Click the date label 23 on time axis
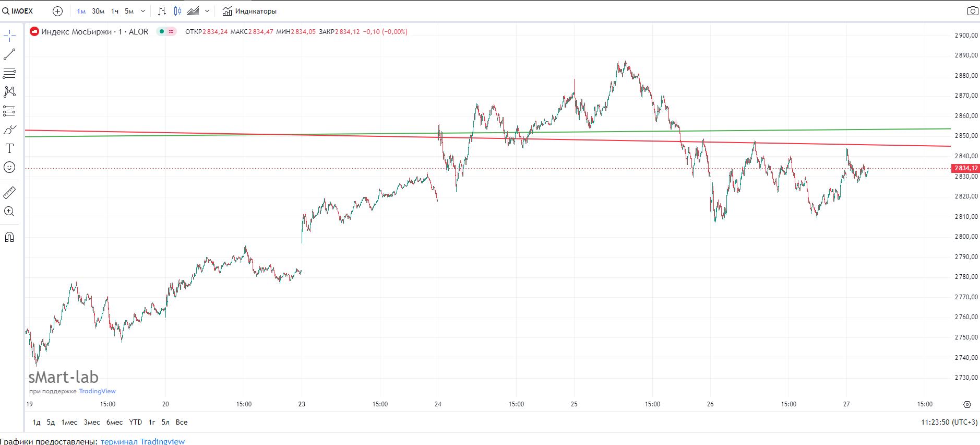Screen dimensions: 980x445 (302, 404)
